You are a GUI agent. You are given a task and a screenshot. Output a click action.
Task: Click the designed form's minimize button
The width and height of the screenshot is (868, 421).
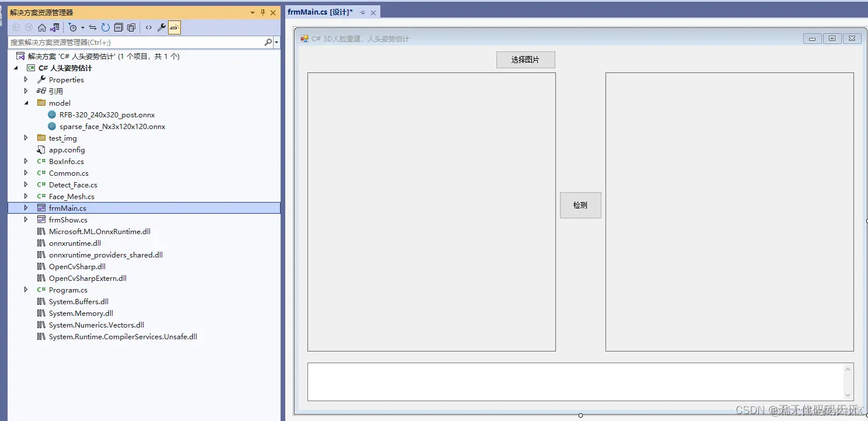(x=813, y=39)
